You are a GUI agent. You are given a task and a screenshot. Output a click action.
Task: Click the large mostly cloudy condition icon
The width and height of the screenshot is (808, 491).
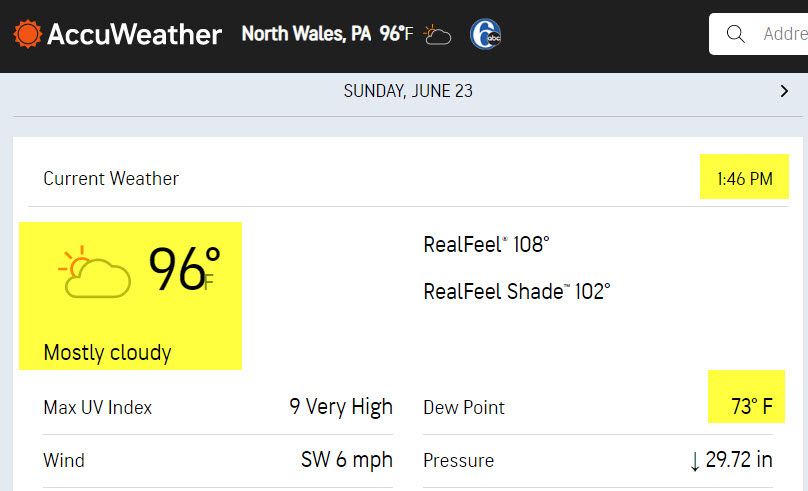[94, 272]
